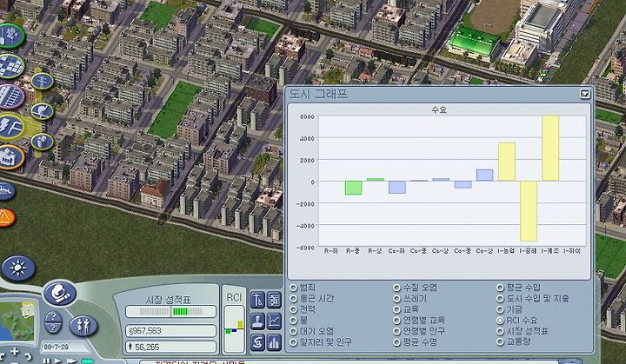
Task: Select the 연령별 교육 graph option
Action: (x=396, y=320)
